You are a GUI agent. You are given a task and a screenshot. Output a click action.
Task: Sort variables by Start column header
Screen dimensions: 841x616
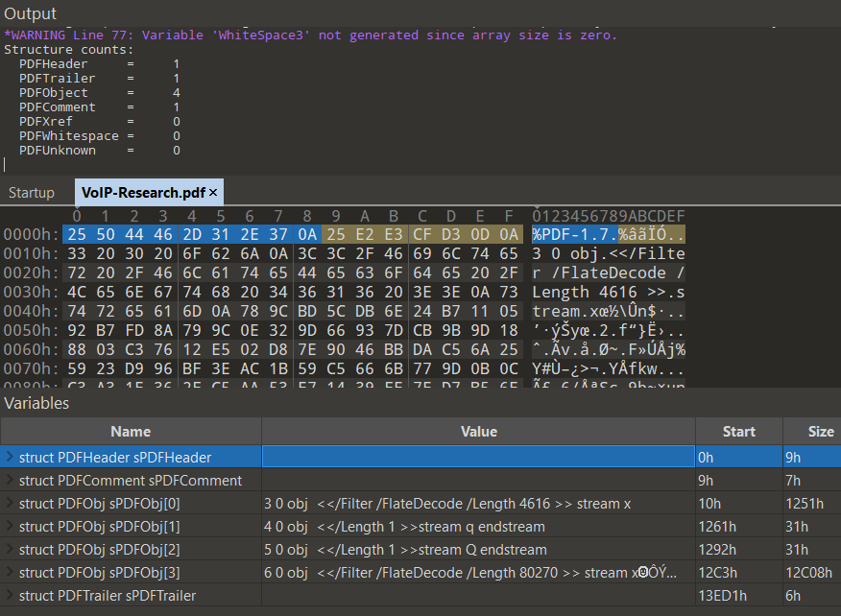point(738,432)
